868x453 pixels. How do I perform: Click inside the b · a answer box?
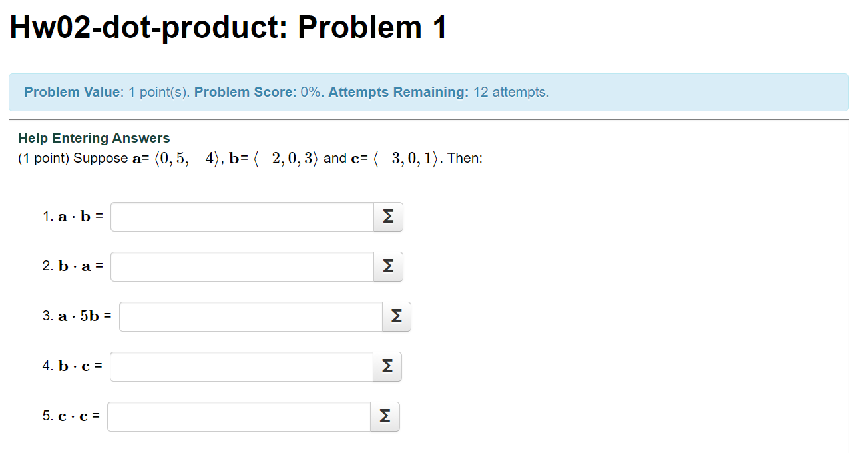pyautogui.click(x=242, y=266)
